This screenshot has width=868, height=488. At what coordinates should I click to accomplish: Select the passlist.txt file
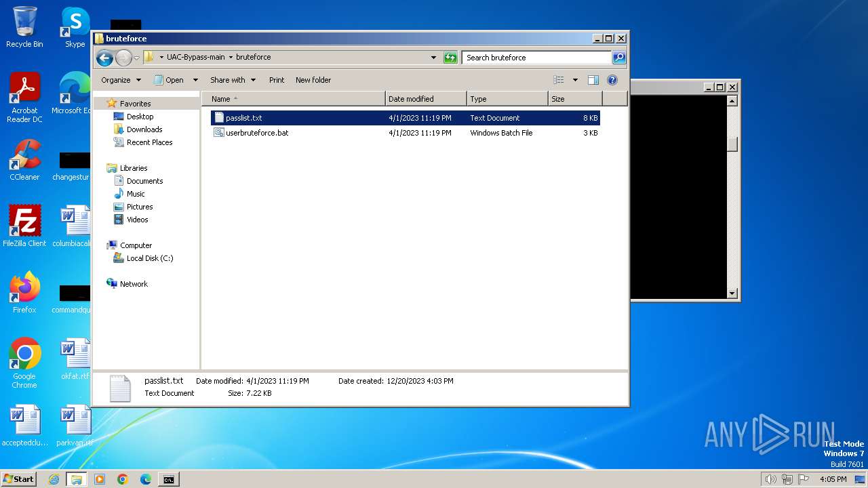[x=406, y=118]
